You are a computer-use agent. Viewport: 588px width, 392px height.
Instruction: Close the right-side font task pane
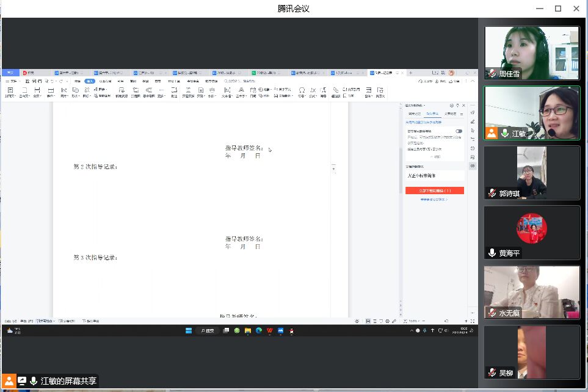pos(463,106)
